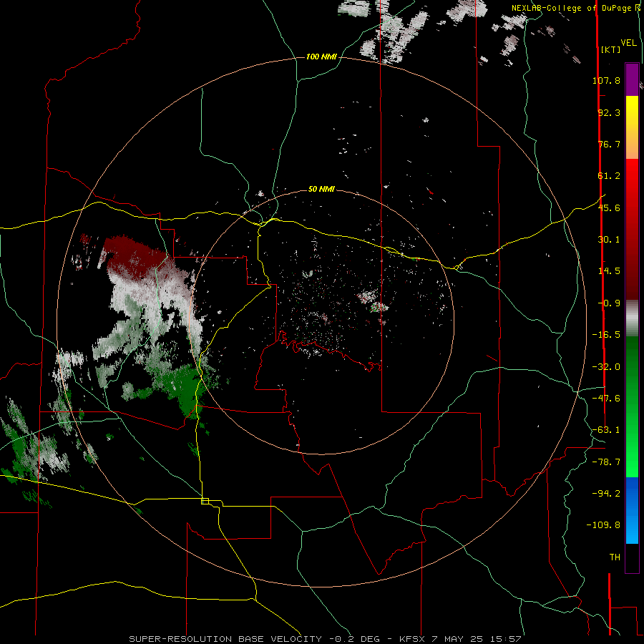Select the blue segment of velocity color bar
The image size is (644, 644).
(632, 510)
